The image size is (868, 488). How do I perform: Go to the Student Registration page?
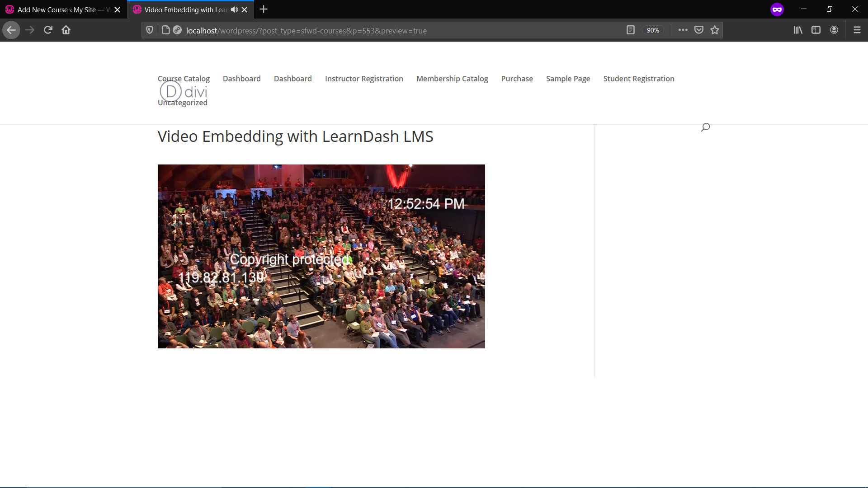click(638, 79)
